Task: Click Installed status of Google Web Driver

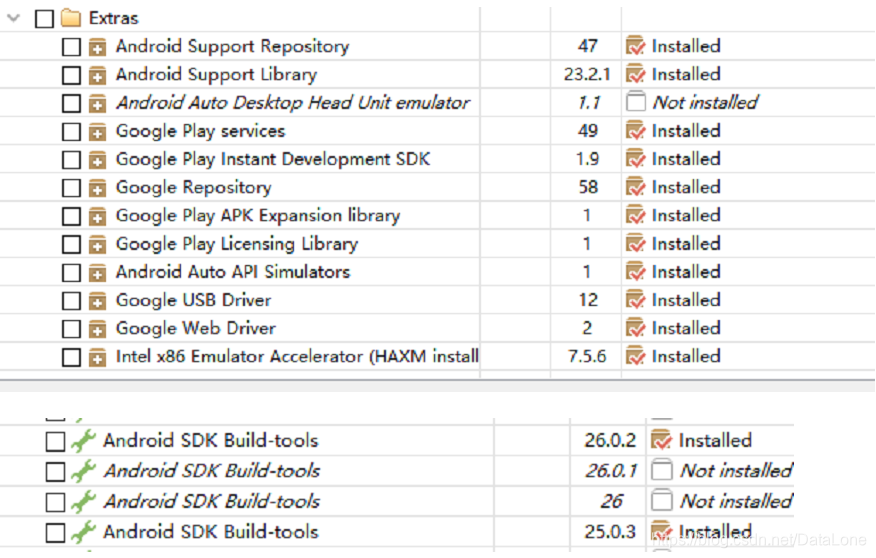Action: (686, 328)
